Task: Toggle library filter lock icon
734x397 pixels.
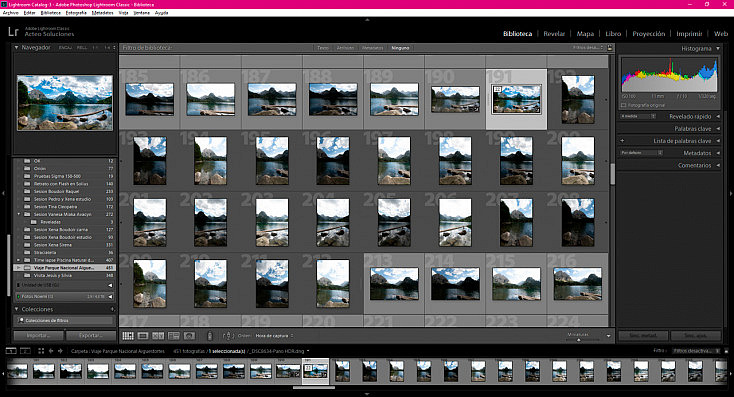Action: (609, 48)
